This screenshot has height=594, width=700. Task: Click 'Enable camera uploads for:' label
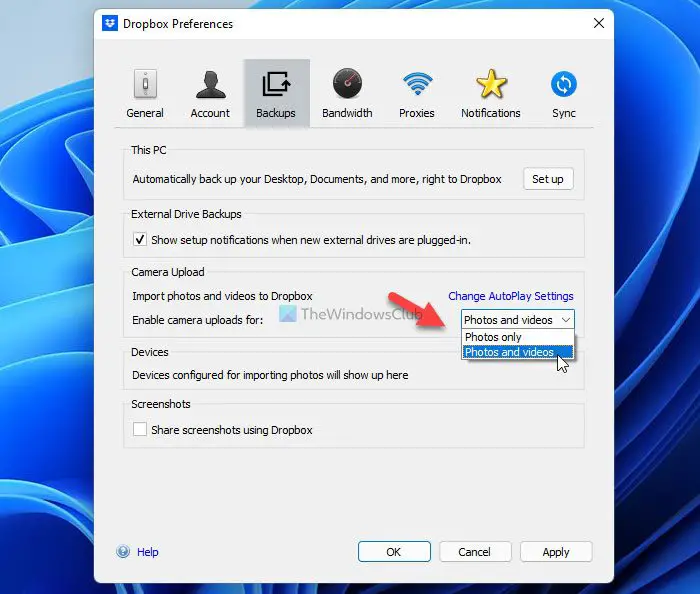(x=198, y=320)
